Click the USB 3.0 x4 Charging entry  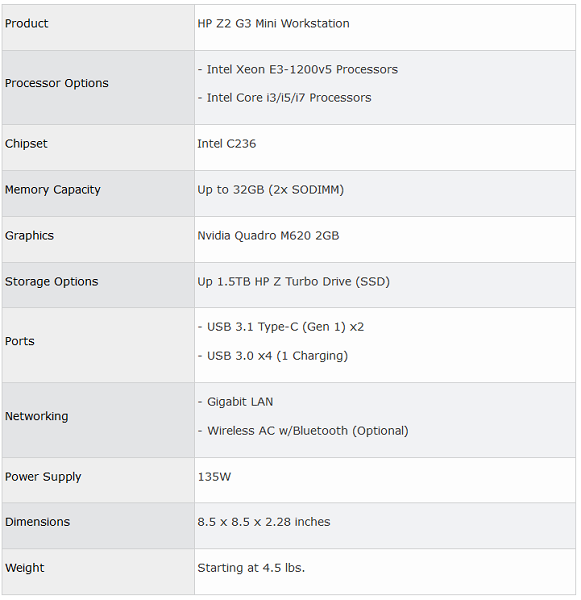point(273,356)
